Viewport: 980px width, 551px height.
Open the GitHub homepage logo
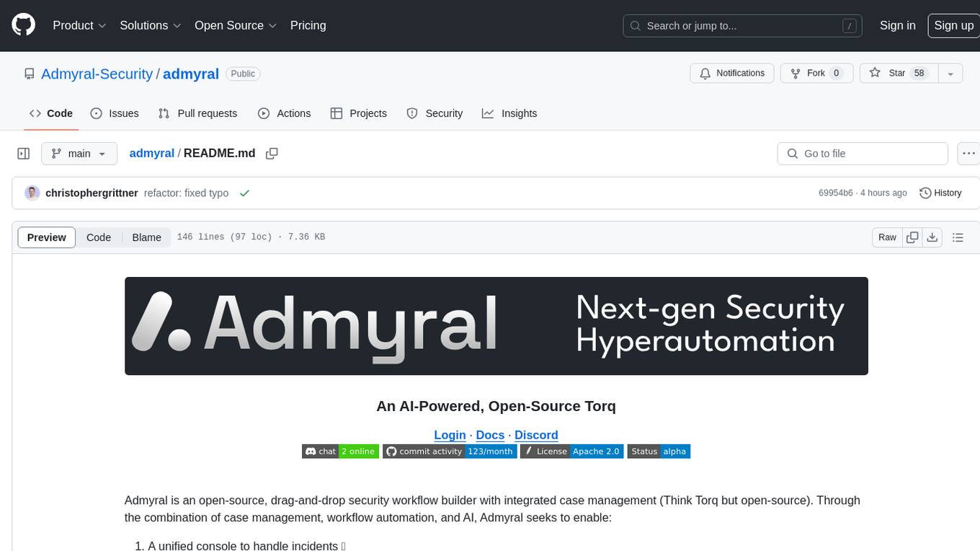pos(23,25)
